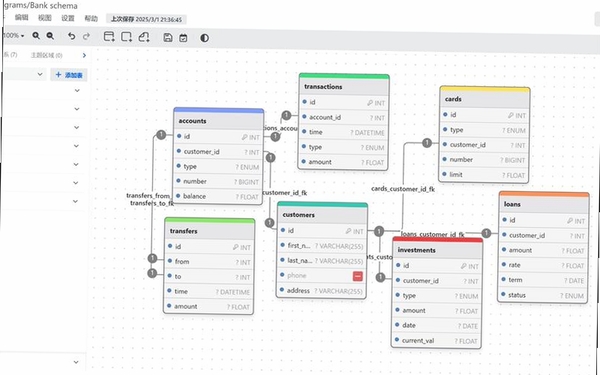Click the time field in transactions table

tap(343, 132)
